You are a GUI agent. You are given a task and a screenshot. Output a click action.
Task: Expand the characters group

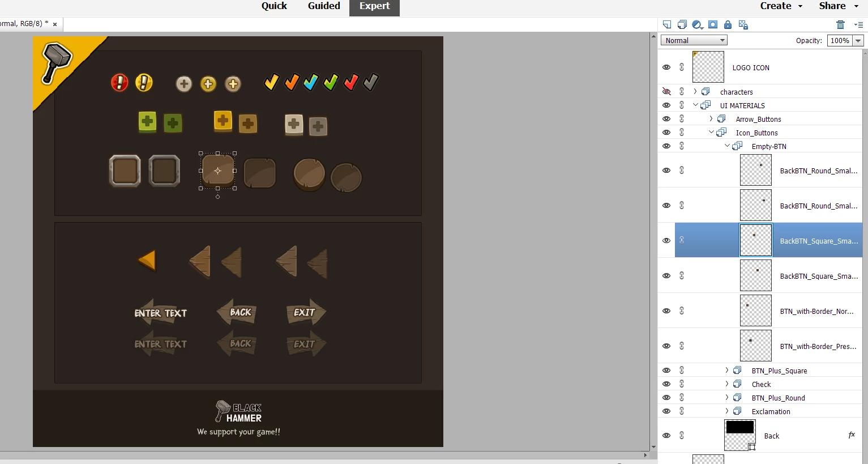click(695, 91)
